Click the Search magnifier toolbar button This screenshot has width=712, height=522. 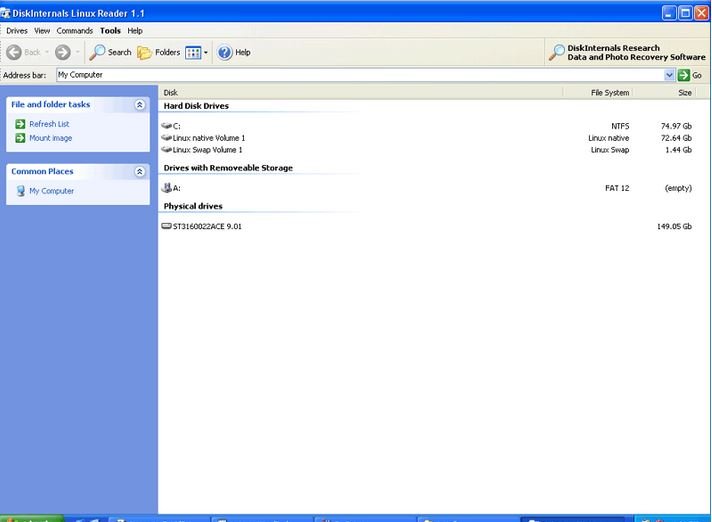coord(110,52)
